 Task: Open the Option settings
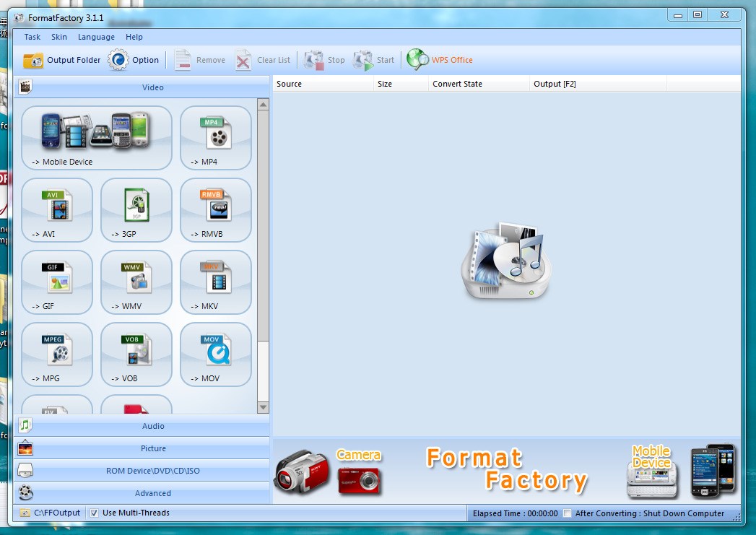pos(134,60)
